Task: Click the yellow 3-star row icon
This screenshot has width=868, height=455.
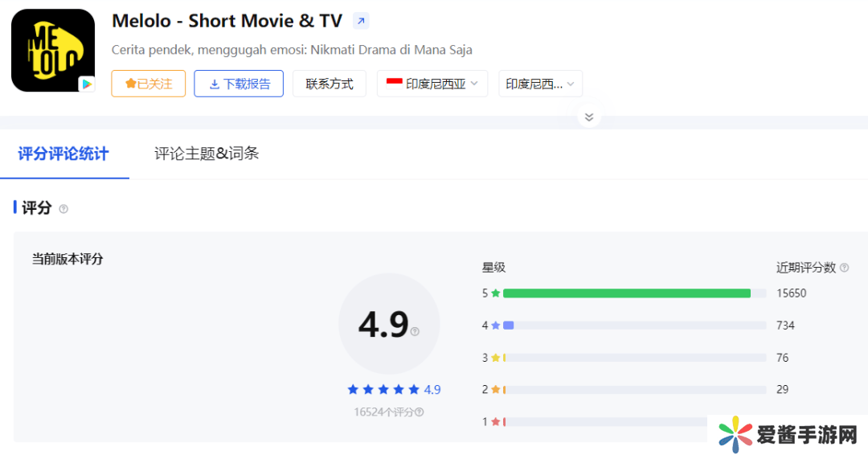Action: (x=496, y=358)
